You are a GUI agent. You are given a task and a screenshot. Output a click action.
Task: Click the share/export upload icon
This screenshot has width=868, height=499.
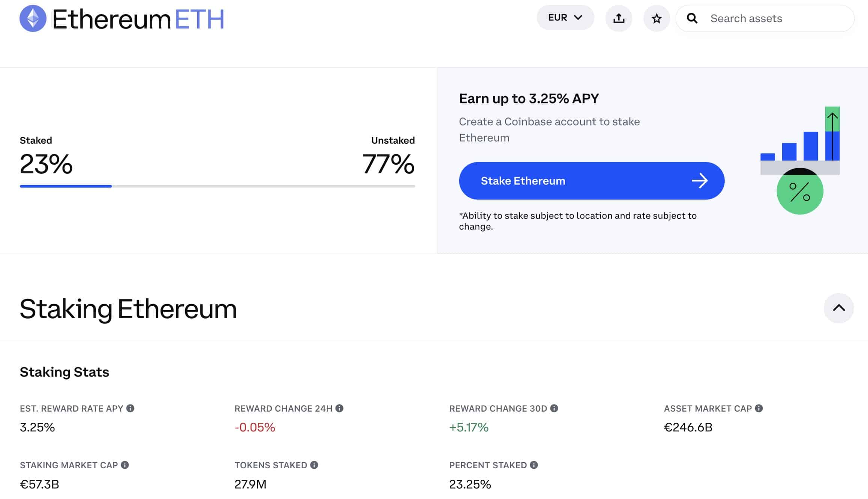pos(619,18)
